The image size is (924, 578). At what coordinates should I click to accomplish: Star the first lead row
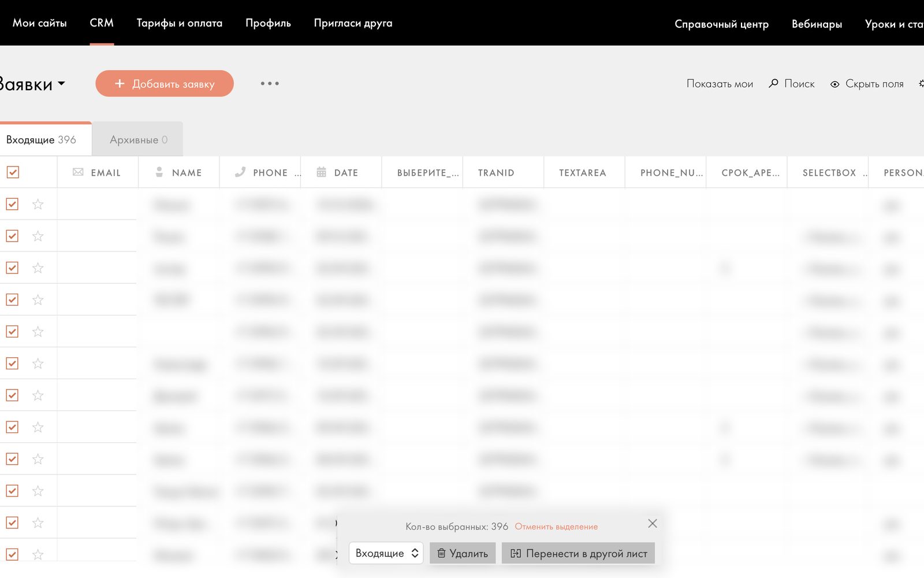click(x=38, y=204)
